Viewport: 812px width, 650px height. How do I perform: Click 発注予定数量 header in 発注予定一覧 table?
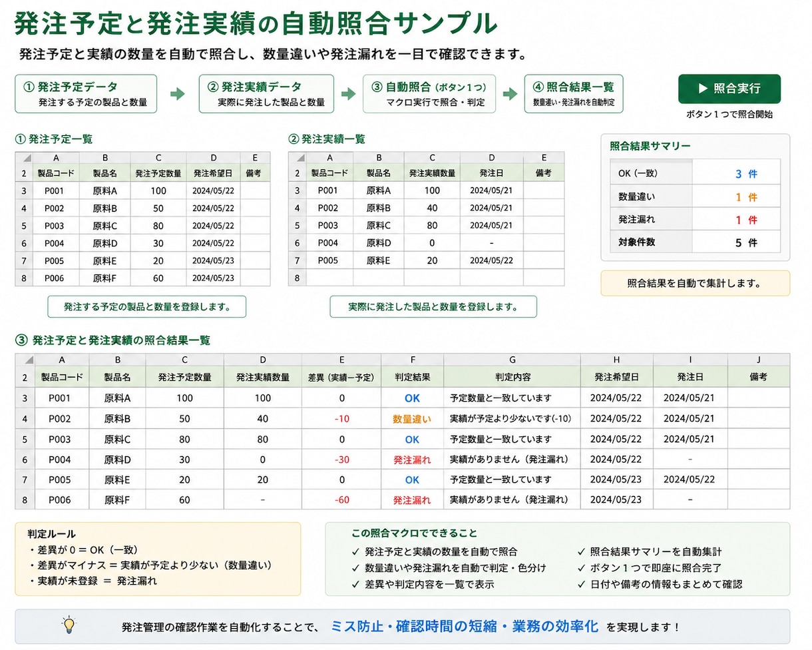(158, 173)
